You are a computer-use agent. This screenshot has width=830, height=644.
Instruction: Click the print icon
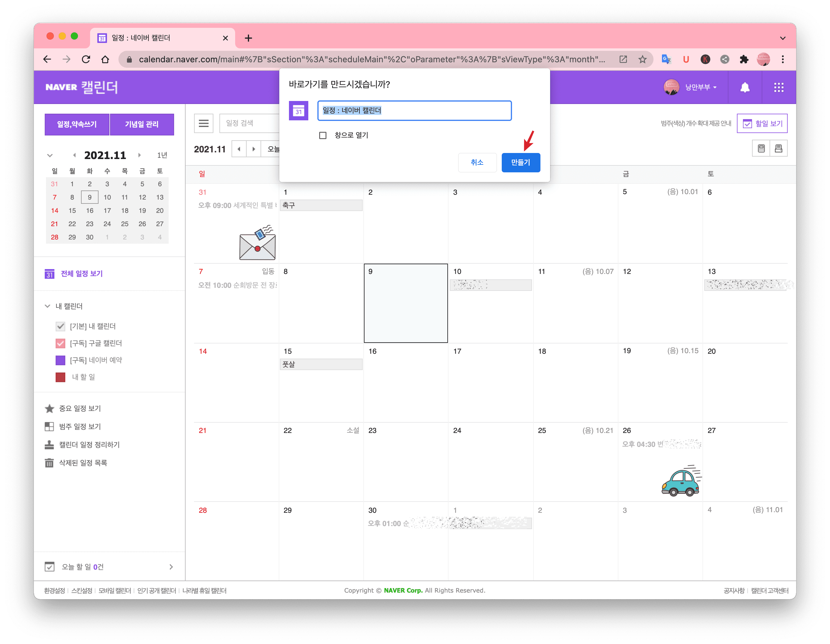coord(779,148)
